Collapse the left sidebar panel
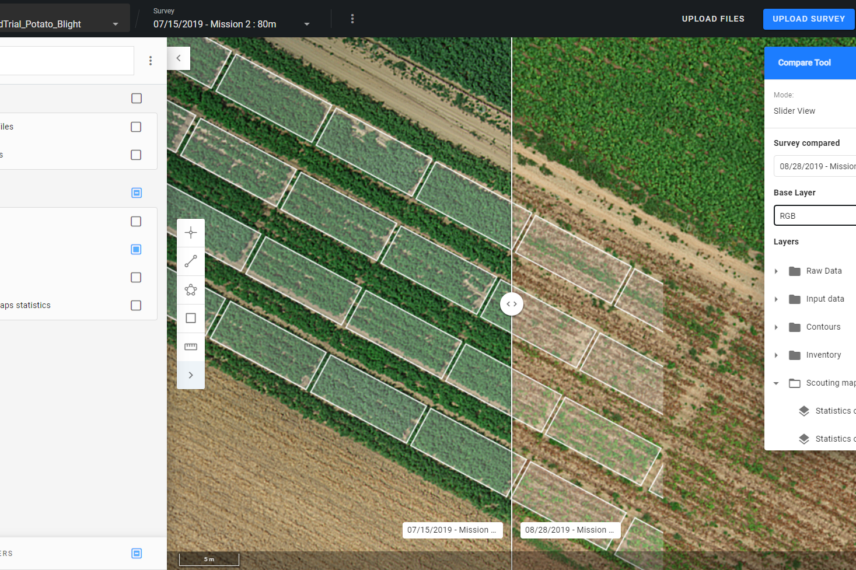This screenshot has height=570, width=856. click(178, 59)
